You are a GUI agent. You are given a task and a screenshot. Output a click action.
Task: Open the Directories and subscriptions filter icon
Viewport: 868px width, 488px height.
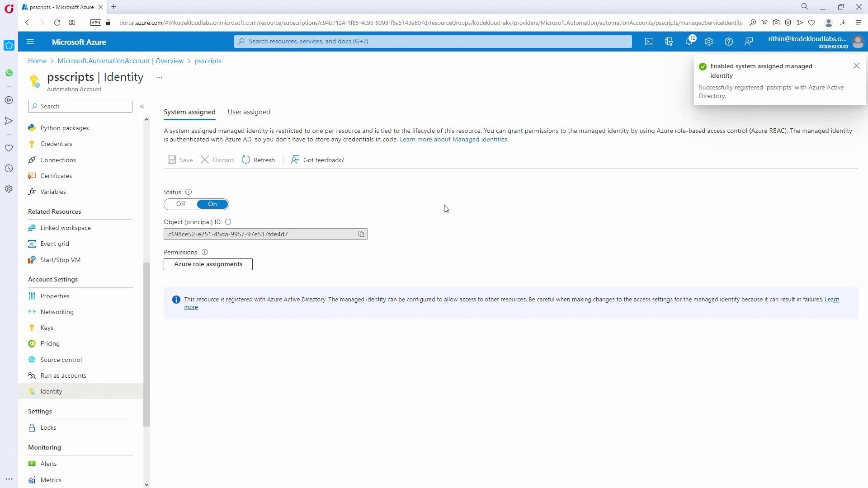[669, 42]
